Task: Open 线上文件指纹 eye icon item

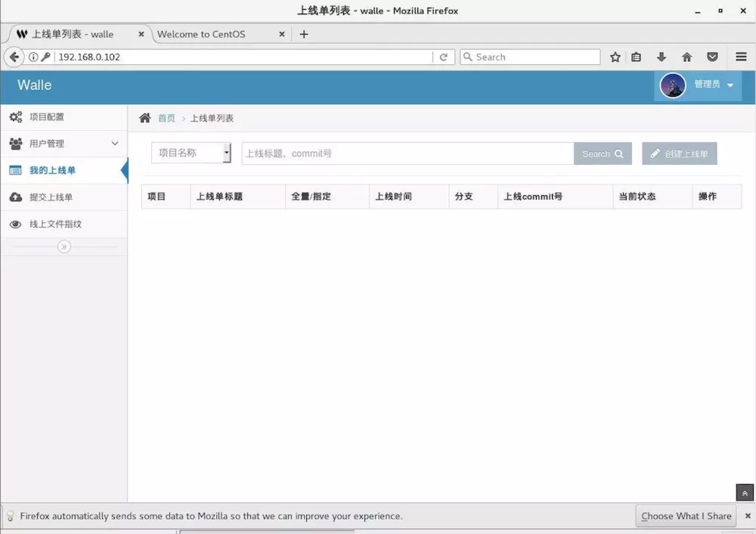Action: (x=55, y=224)
